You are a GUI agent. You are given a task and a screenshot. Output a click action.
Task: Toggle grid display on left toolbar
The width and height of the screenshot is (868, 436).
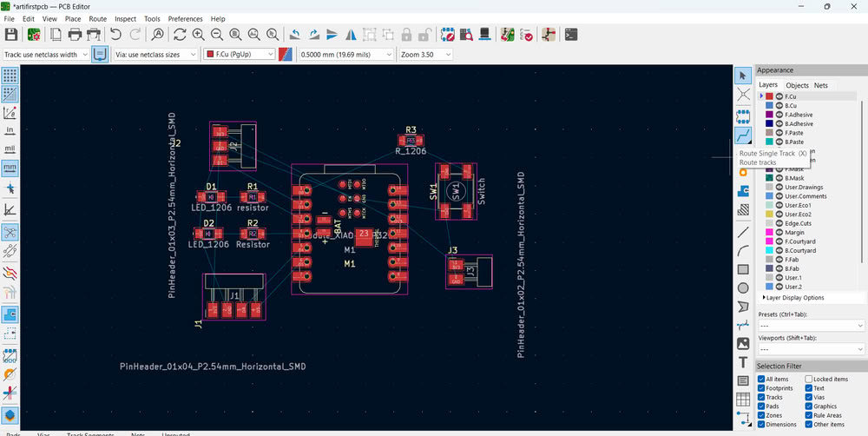10,76
